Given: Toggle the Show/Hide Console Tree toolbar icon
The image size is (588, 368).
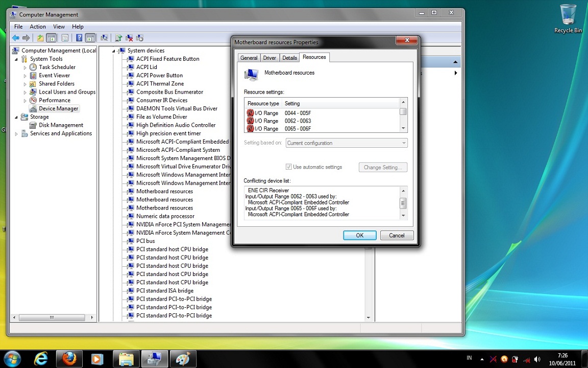Looking at the screenshot, I should click(52, 38).
